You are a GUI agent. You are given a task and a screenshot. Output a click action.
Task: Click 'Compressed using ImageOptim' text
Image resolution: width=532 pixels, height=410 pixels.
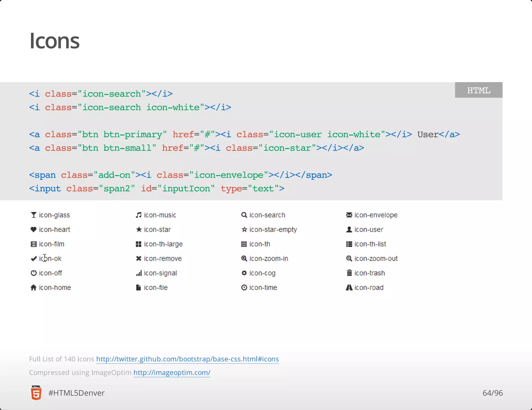80,373
